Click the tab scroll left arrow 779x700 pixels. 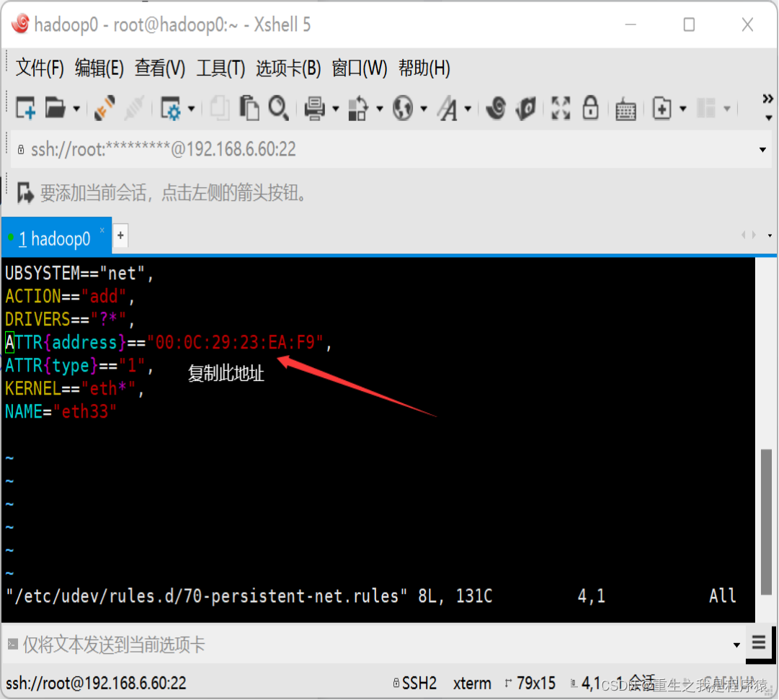point(743,235)
